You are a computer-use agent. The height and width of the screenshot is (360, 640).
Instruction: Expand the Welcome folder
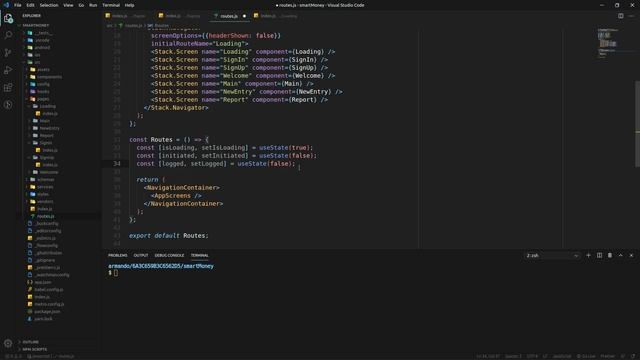[49, 172]
